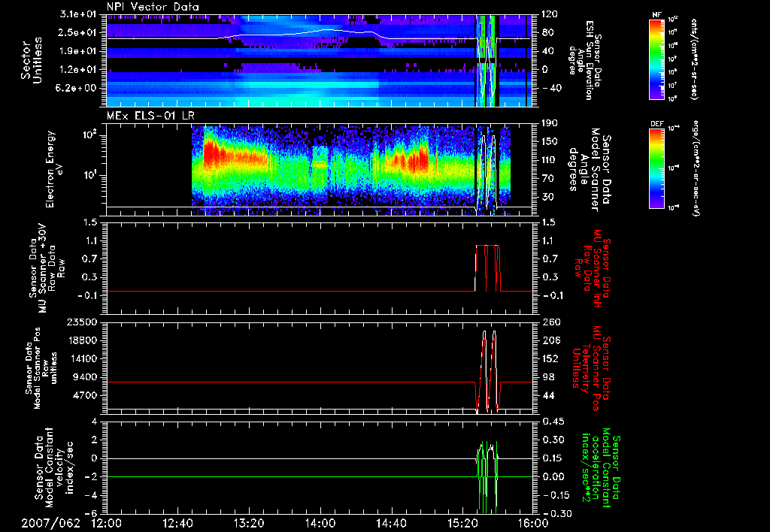Click the 190 scanner angle tick value
The width and height of the screenshot is (770, 532).
[550, 123]
